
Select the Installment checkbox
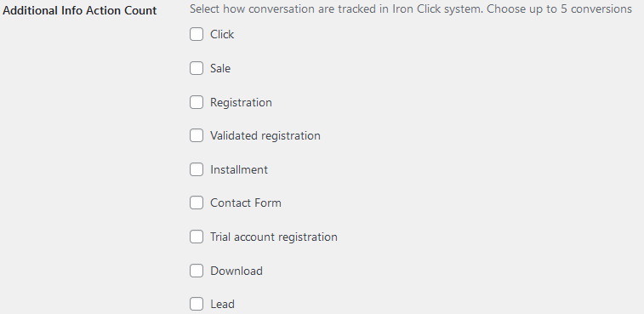(197, 169)
